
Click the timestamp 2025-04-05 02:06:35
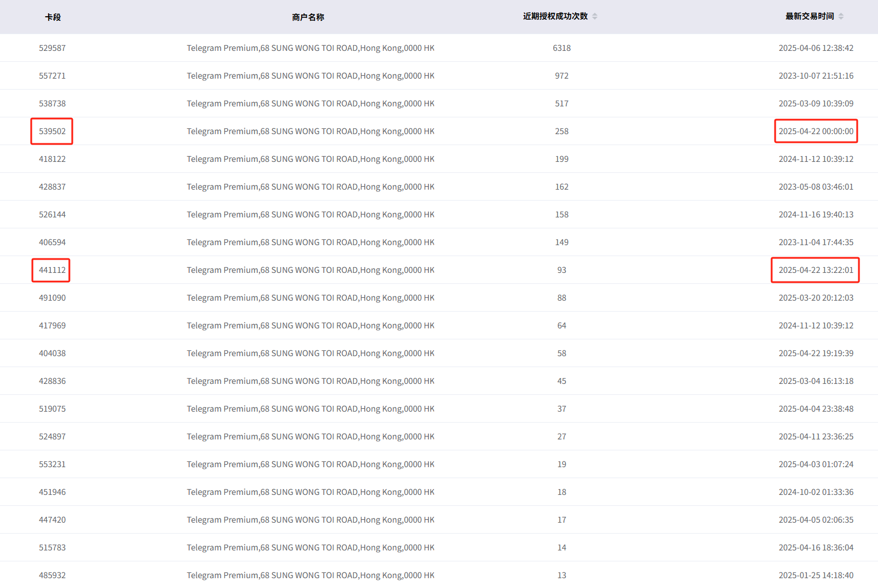point(816,520)
